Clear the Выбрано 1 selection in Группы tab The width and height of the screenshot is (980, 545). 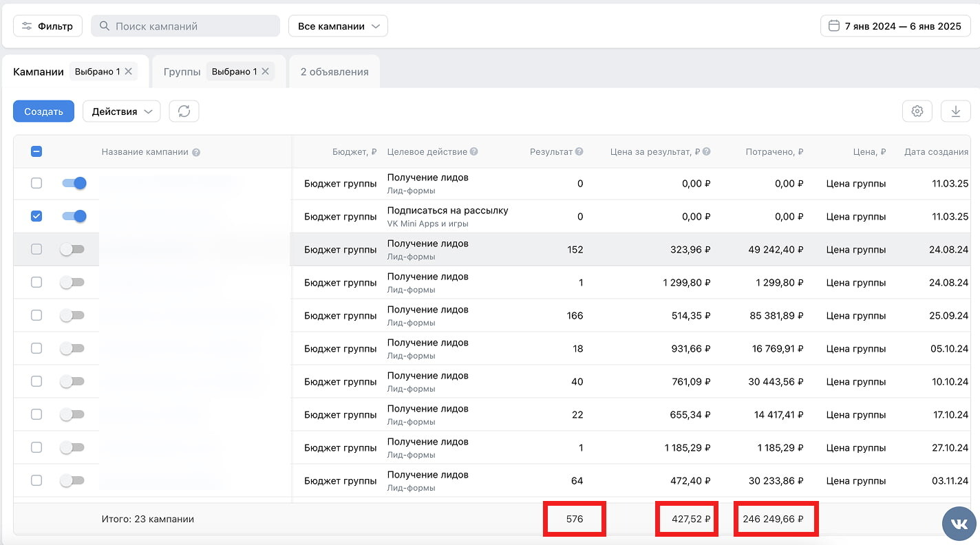[266, 72]
